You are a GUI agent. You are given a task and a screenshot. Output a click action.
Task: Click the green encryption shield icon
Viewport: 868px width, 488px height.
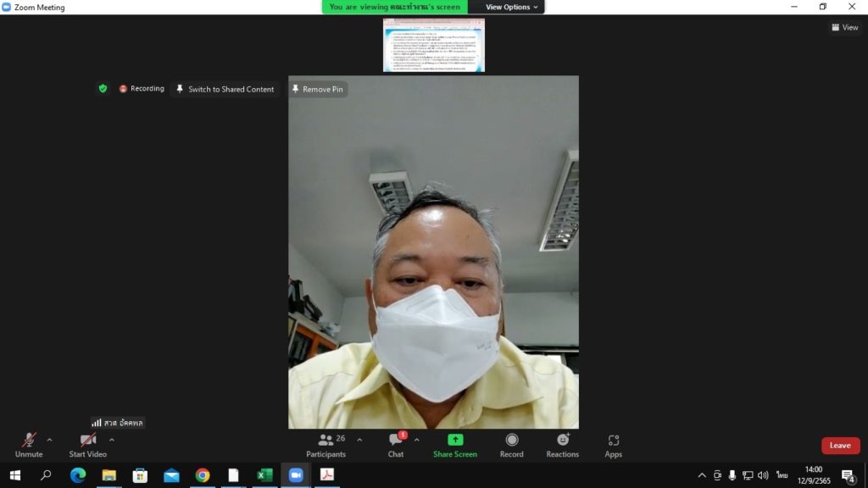pos(103,88)
